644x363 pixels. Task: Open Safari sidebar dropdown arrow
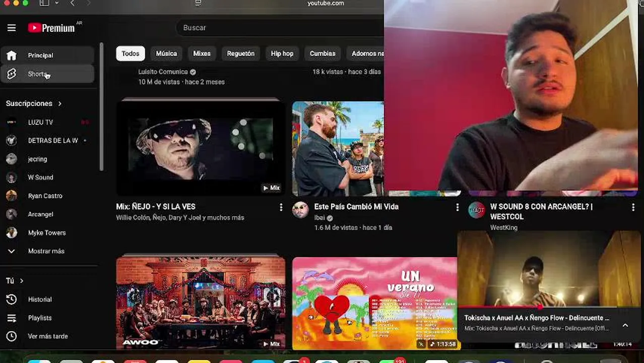pyautogui.click(x=56, y=3)
